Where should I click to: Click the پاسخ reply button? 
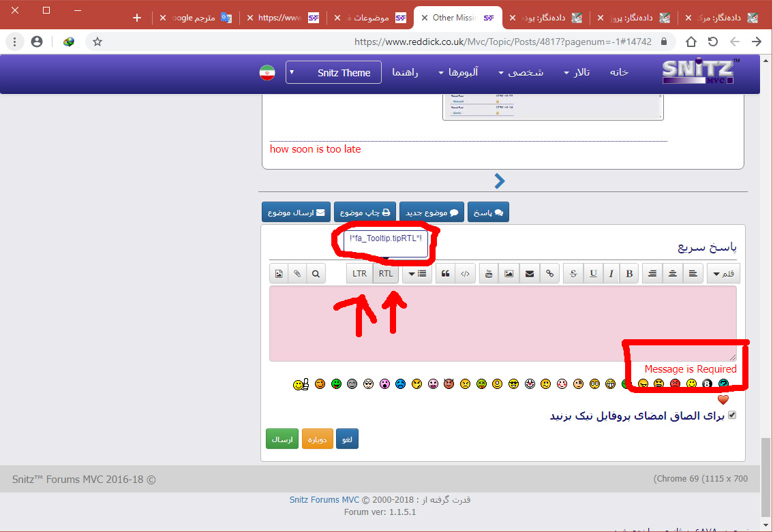pos(488,213)
